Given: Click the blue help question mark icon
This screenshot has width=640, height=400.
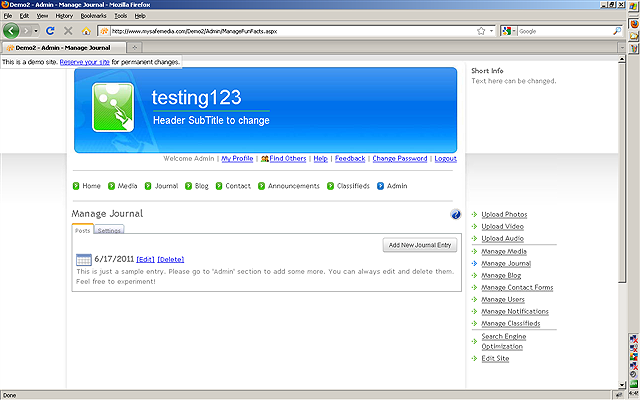Looking at the screenshot, I should point(456,214).
